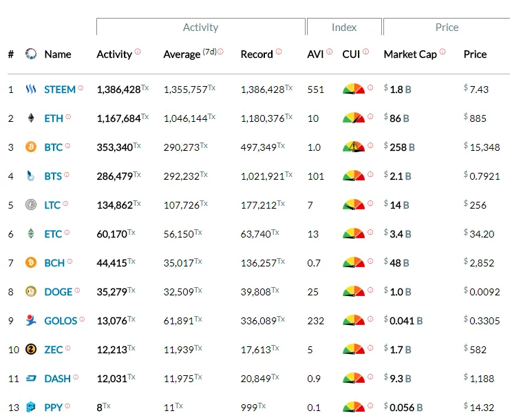Click the ETH coin logo icon
This screenshot has height=420, width=510.
(31, 118)
